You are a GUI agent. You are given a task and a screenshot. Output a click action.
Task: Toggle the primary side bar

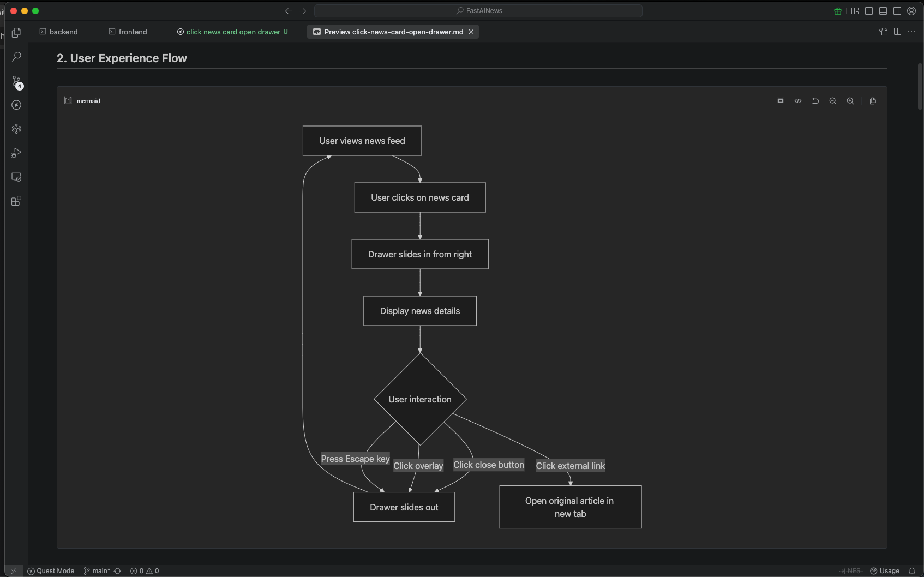869,11
